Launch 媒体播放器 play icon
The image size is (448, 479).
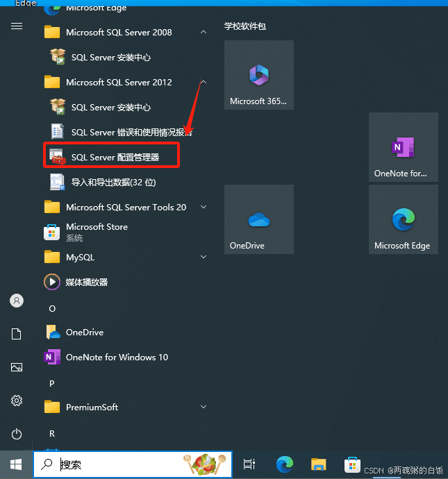click(x=52, y=282)
